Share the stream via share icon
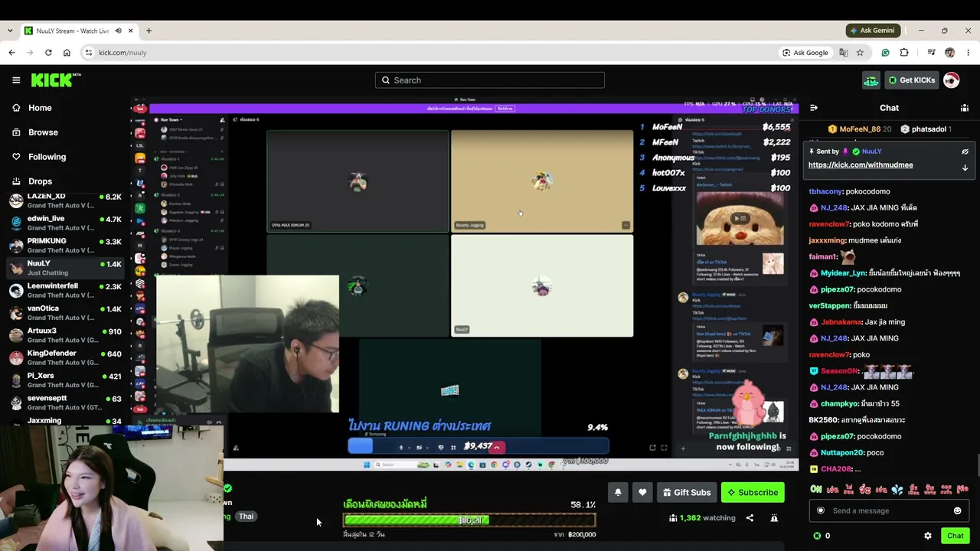The width and height of the screenshot is (980, 551). [750, 518]
